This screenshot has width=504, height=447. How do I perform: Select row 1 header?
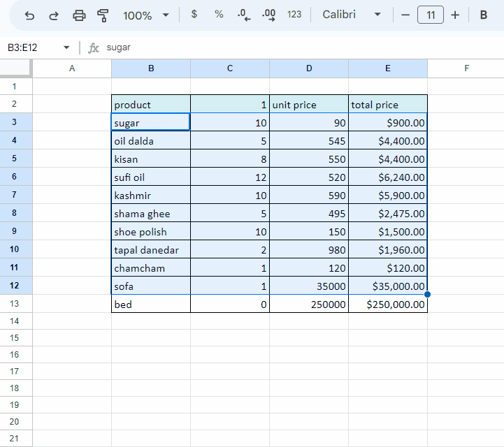[x=16, y=87]
